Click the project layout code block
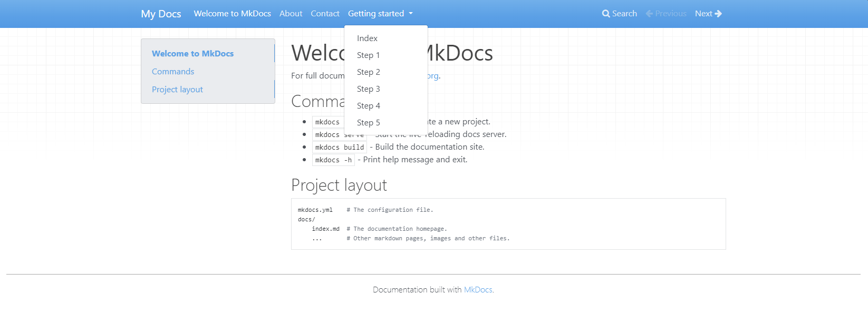The width and height of the screenshot is (868, 313). (x=508, y=224)
